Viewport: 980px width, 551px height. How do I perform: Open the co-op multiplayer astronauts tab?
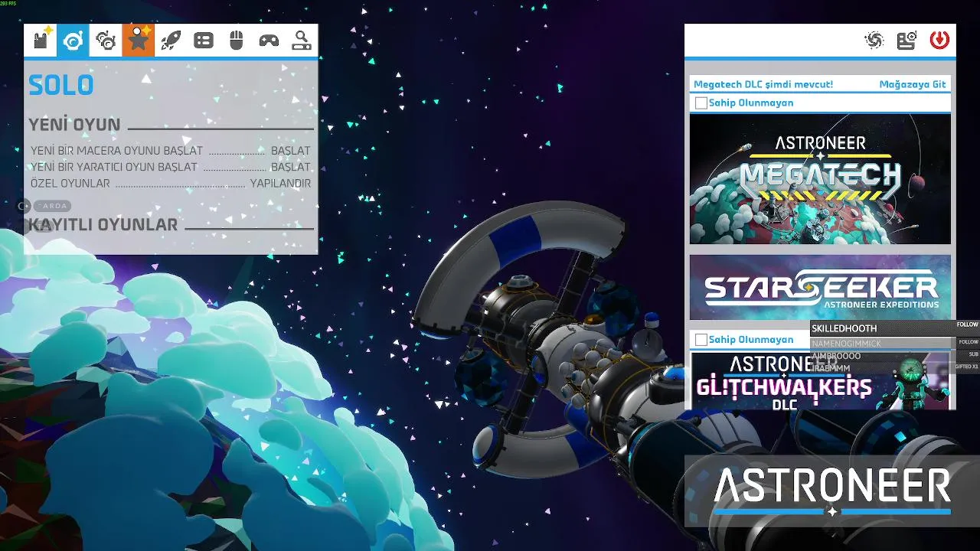pyautogui.click(x=106, y=41)
